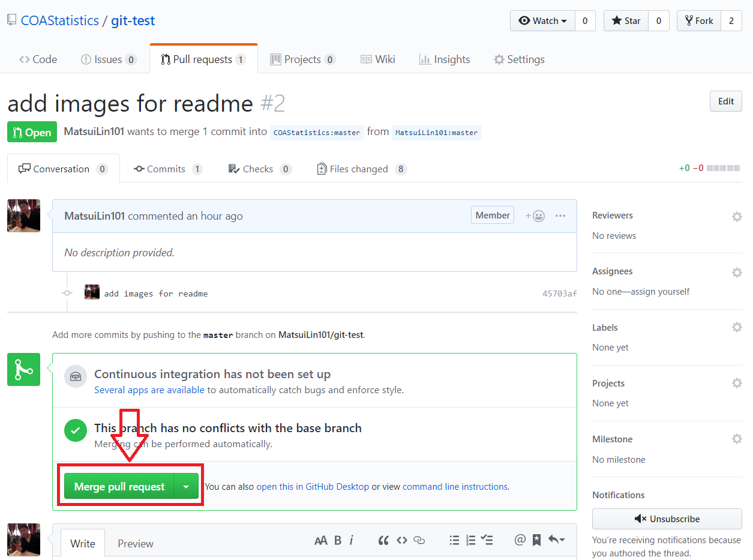Fork the git-test repository
Image resolution: width=753 pixels, height=560 pixels.
coord(699,20)
